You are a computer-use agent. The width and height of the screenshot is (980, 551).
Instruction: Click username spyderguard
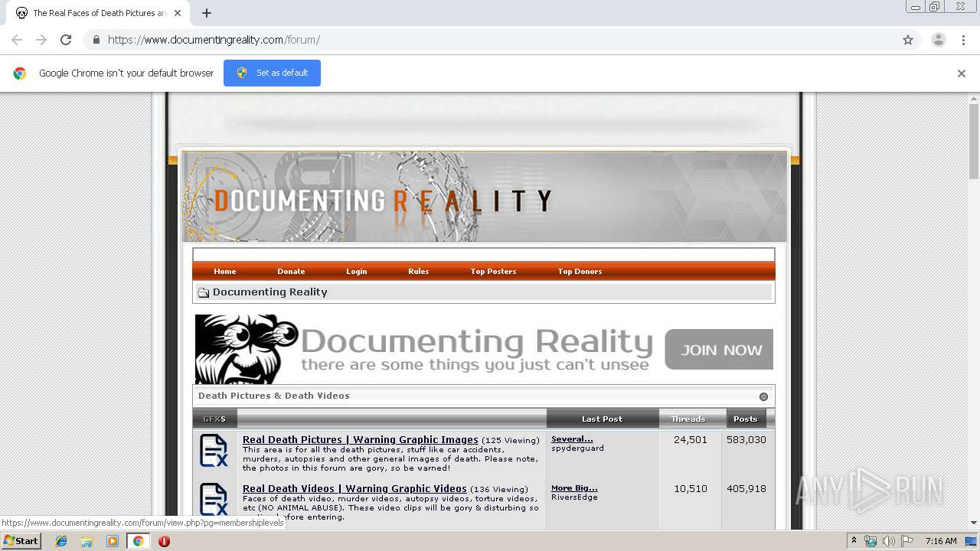click(x=577, y=448)
